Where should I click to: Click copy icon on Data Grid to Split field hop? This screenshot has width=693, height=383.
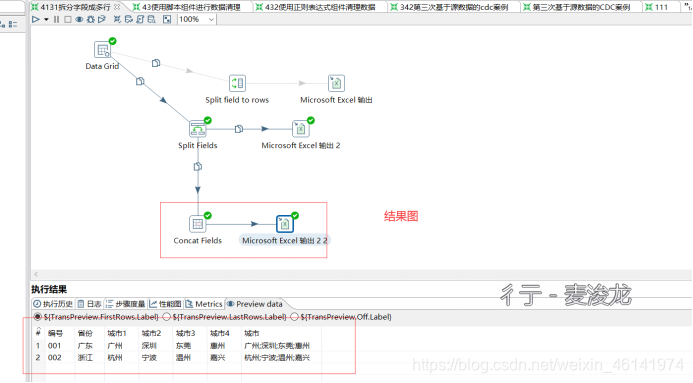(156, 63)
